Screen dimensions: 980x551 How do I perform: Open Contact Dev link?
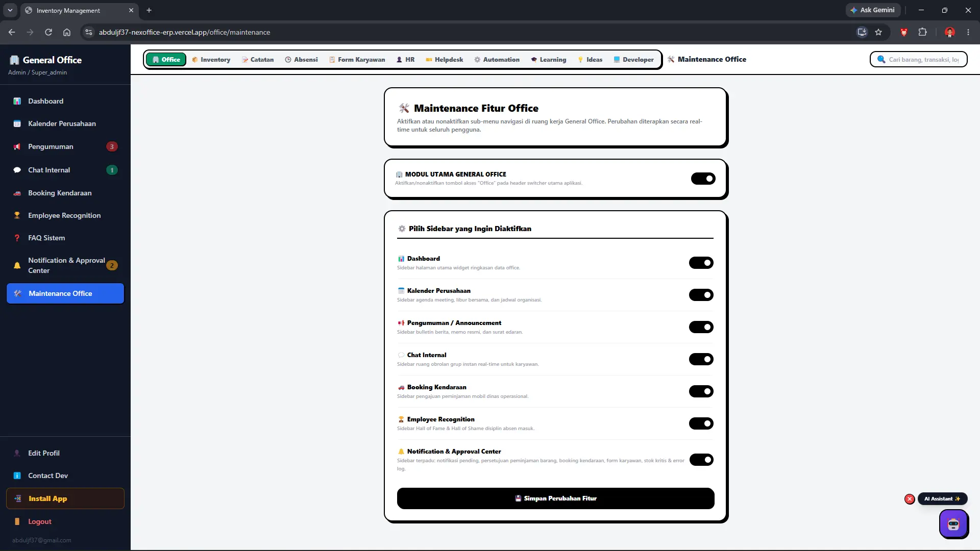pyautogui.click(x=65, y=475)
